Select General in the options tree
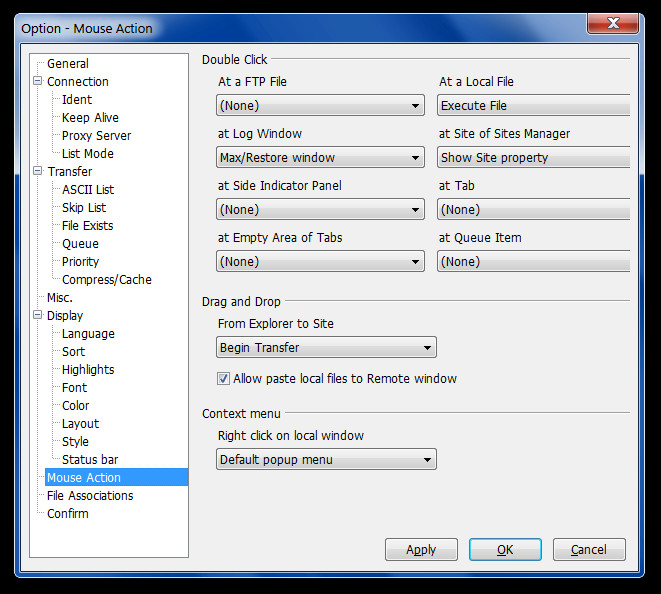This screenshot has width=661, height=594. pyautogui.click(x=68, y=64)
